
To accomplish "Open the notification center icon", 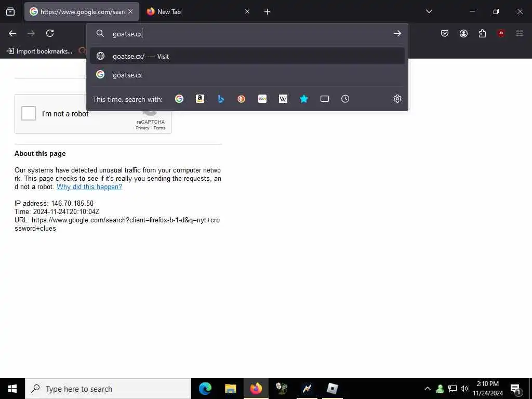I will [x=516, y=389].
